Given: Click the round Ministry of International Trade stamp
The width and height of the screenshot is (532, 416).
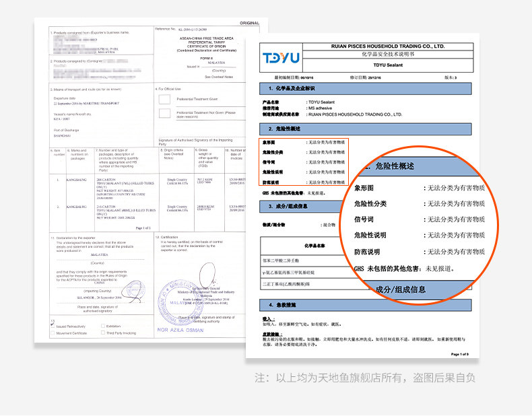Looking at the screenshot, I should 180,303.
